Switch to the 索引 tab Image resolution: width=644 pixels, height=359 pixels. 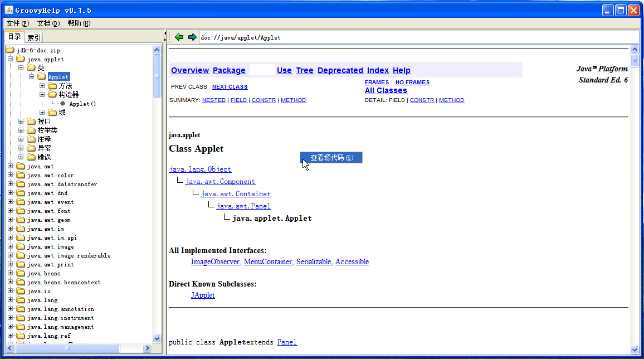pos(34,37)
